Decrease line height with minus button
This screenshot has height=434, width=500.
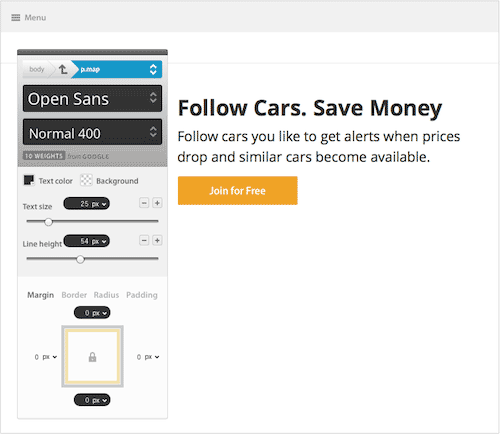click(144, 240)
